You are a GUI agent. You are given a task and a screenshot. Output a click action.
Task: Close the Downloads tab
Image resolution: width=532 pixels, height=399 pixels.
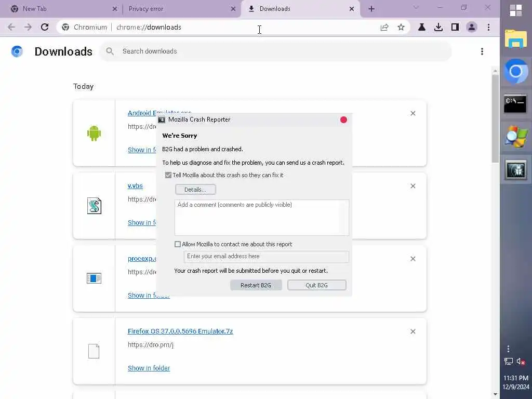tap(352, 9)
